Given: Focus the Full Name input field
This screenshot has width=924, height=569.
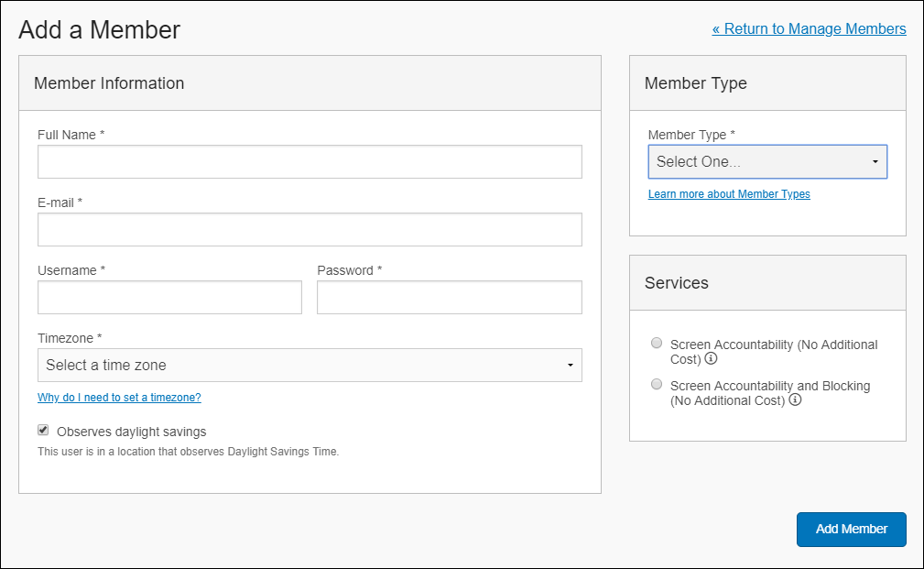Looking at the screenshot, I should 310,161.
